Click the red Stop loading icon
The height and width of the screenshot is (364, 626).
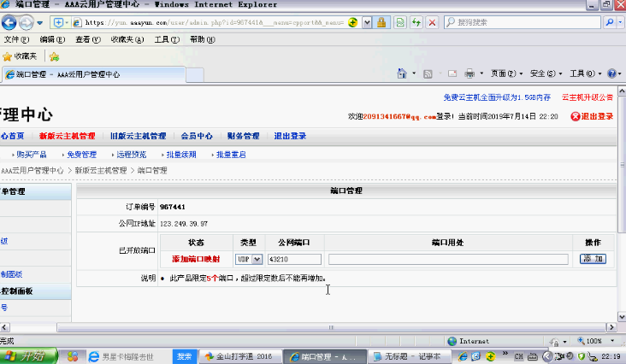pos(432,22)
